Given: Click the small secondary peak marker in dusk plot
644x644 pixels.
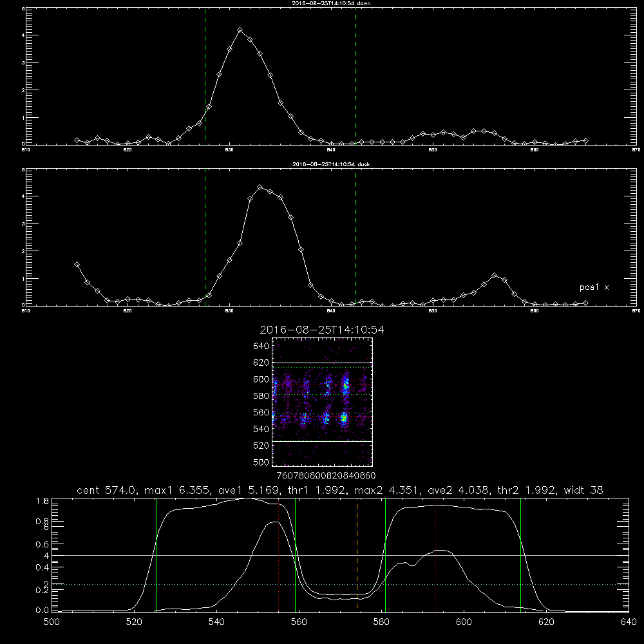Looking at the screenshot, I should [495, 276].
